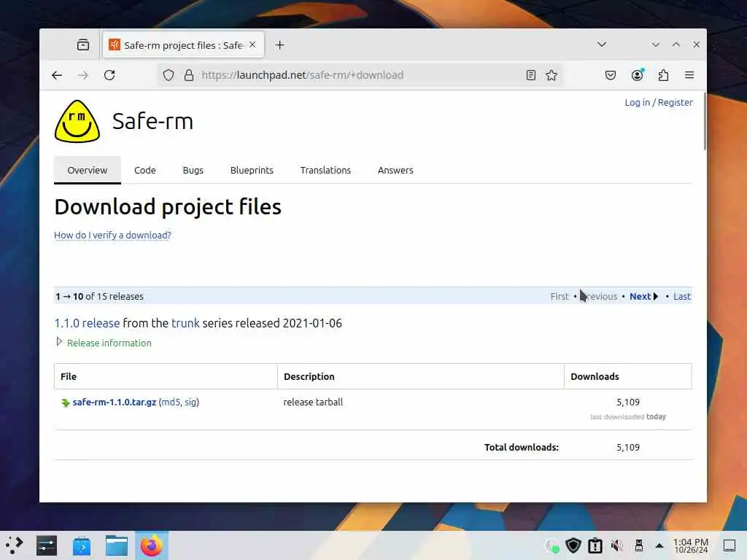The height and width of the screenshot is (560, 747).
Task: Open the Firefox account icon
Action: [637, 75]
